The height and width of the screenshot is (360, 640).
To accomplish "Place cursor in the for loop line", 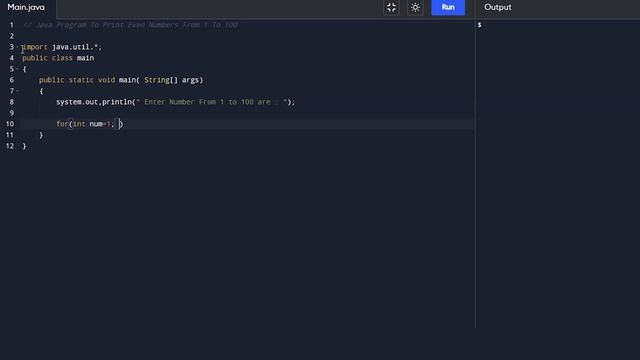I will tap(89, 124).
